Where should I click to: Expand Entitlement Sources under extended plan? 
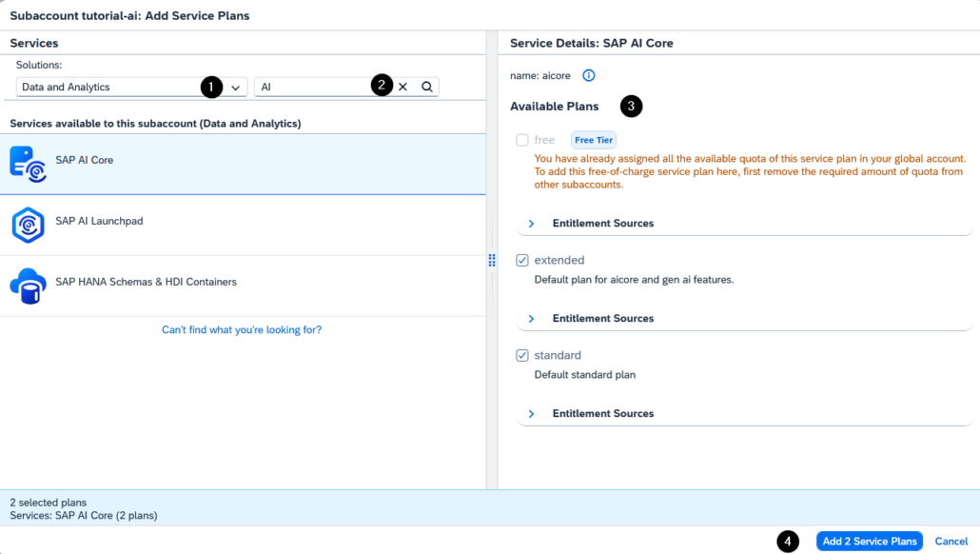[531, 318]
